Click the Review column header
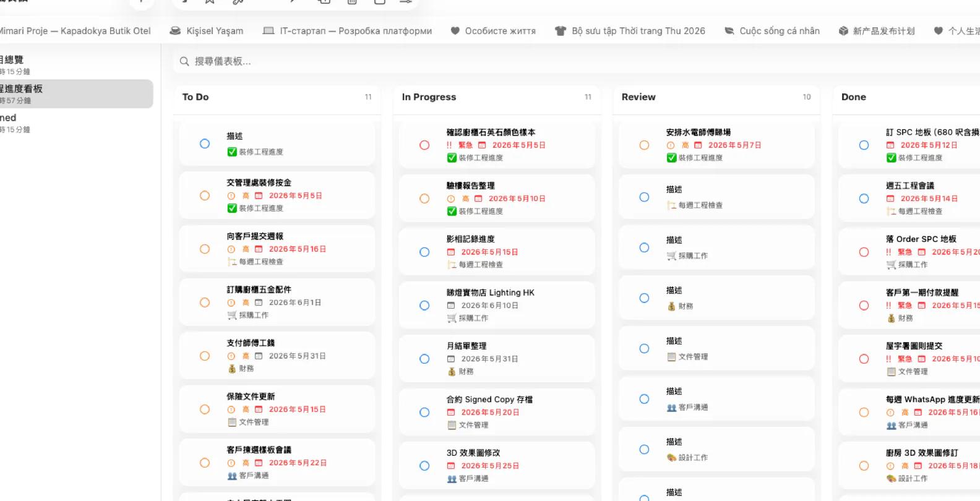The image size is (980, 501). (x=638, y=97)
